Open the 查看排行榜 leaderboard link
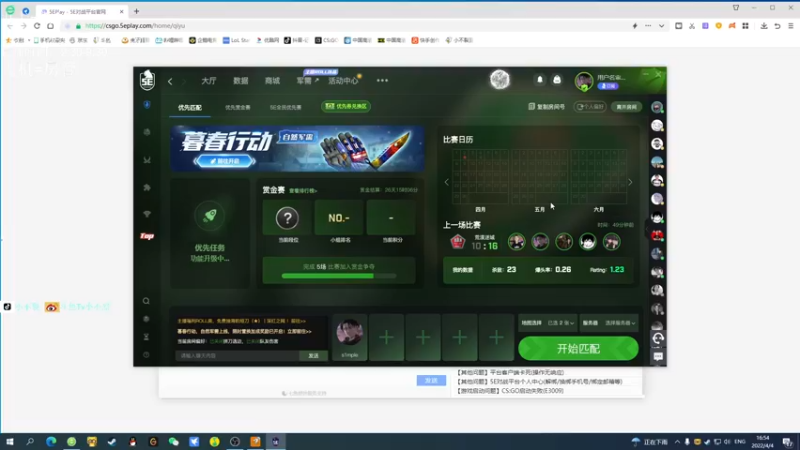This screenshot has height=450, width=800. pos(303,191)
